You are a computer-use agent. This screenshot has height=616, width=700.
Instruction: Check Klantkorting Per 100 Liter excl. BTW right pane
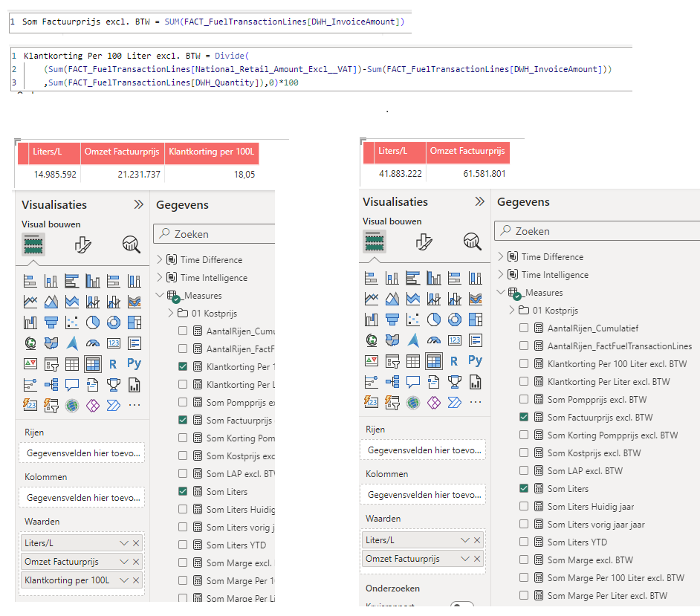(524, 363)
